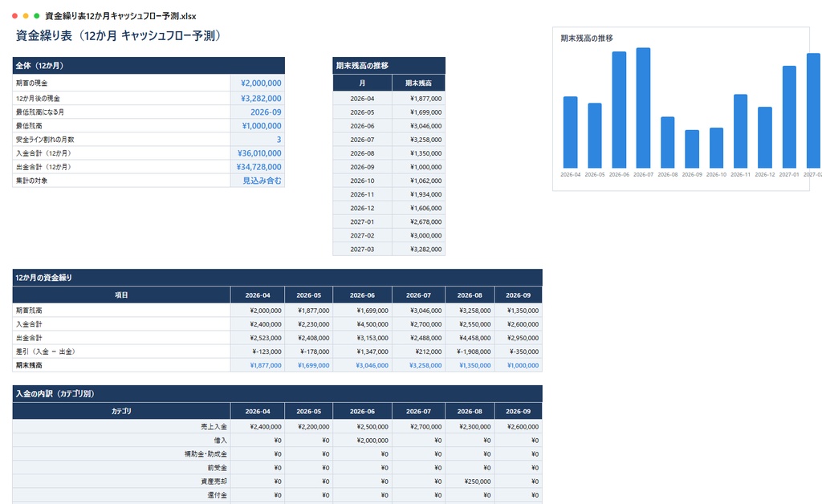Screen dimensions: 822x504
Task: Select the 2026-09 bar in the chart
Action: point(692,148)
